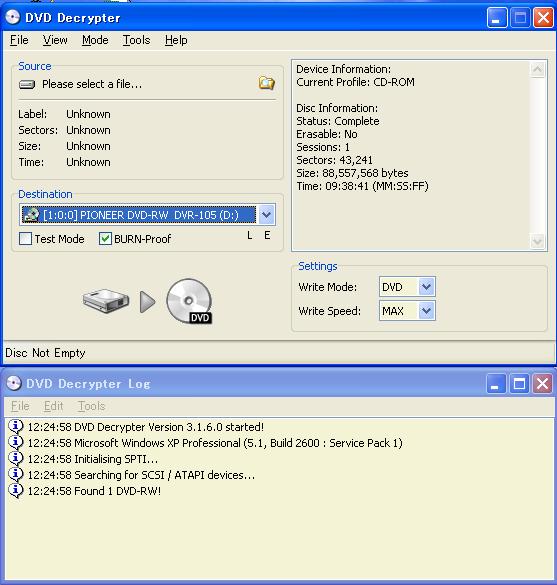The image size is (557, 585).
Task: Click the 'L' indicator under Destination
Action: [x=250, y=235]
